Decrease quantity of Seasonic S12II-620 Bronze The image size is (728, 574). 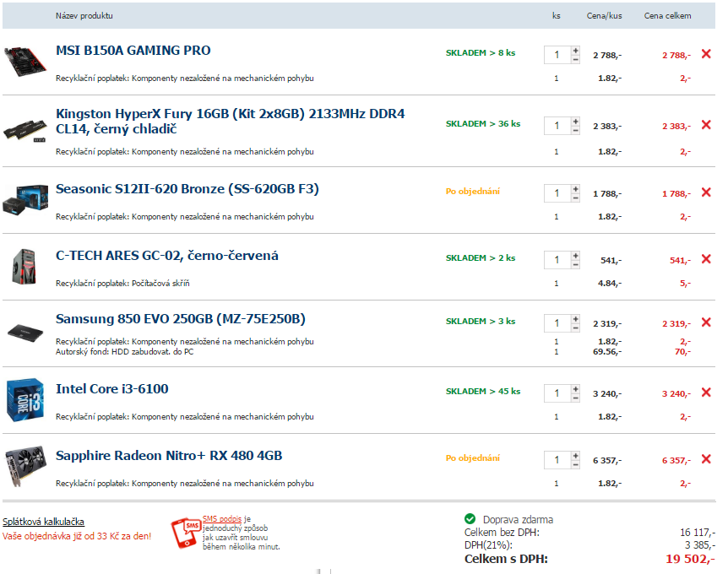[576, 198]
